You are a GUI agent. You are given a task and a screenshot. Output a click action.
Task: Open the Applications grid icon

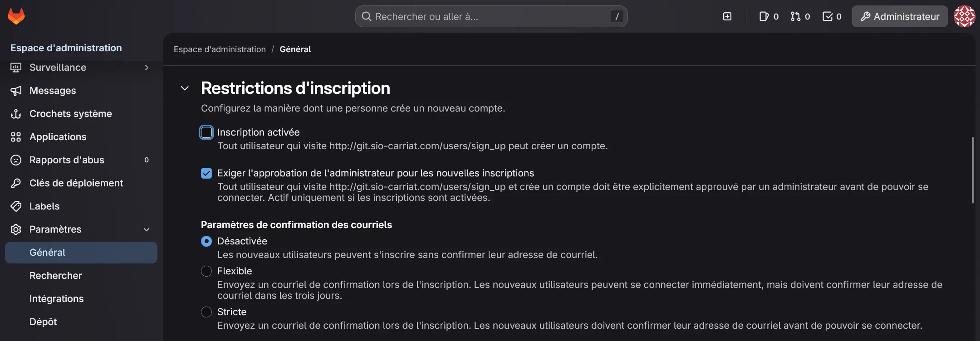coord(16,137)
